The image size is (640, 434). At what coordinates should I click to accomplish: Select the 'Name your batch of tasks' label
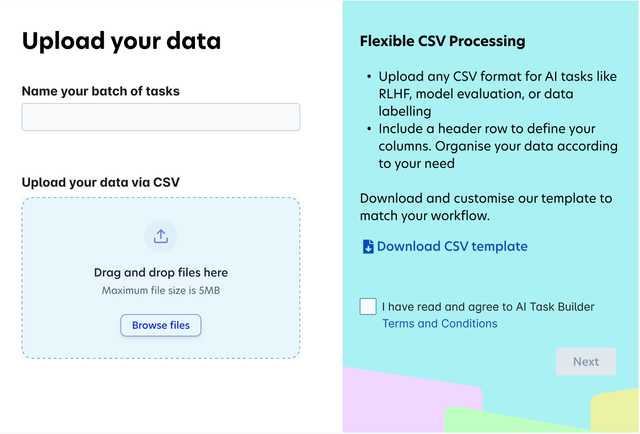point(100,91)
